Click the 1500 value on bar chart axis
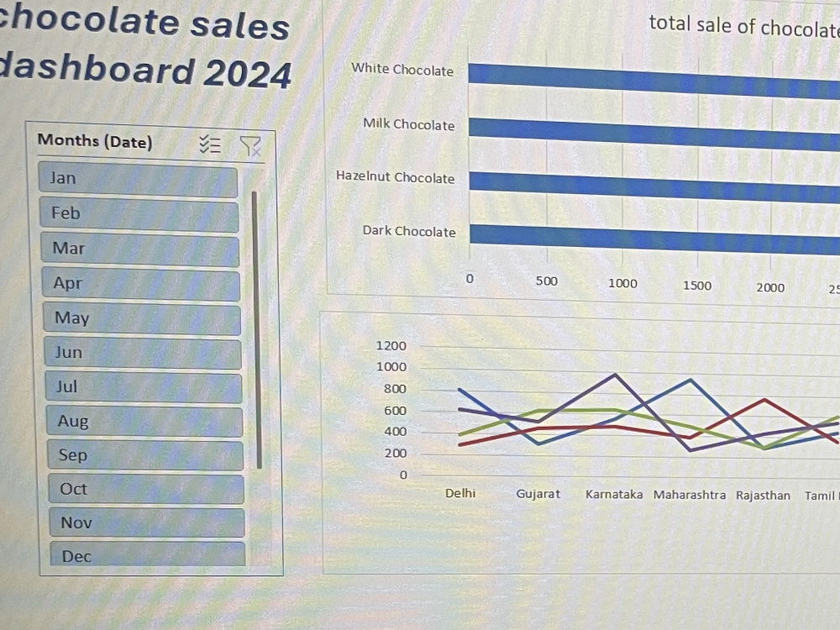The height and width of the screenshot is (630, 840). [697, 286]
